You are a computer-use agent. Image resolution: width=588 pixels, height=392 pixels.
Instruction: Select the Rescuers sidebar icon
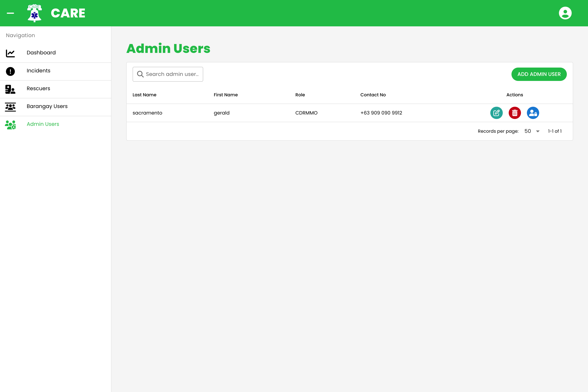click(x=10, y=89)
